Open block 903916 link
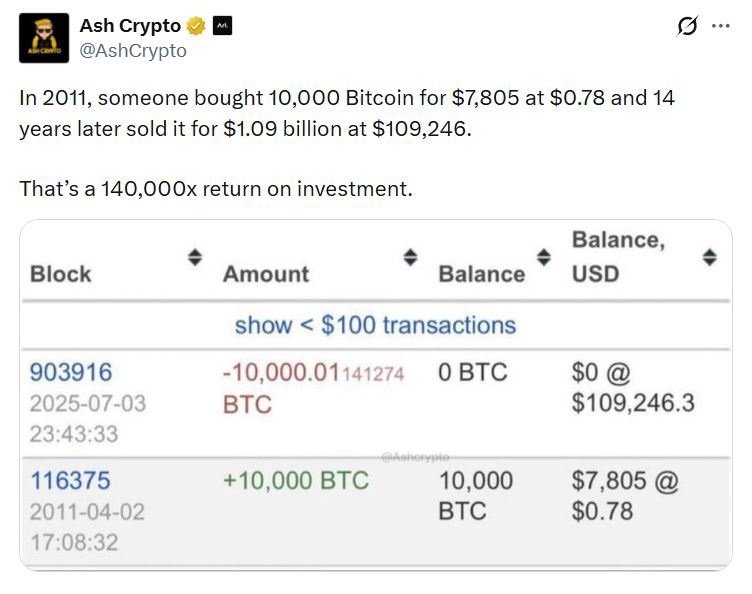 71,373
